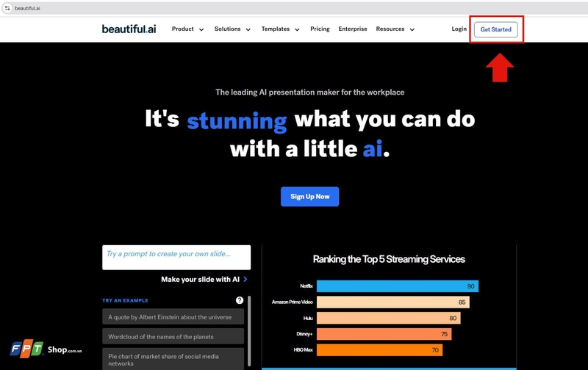Image resolution: width=588 pixels, height=370 pixels.
Task: Open the Solutions menu
Action: [x=227, y=29]
